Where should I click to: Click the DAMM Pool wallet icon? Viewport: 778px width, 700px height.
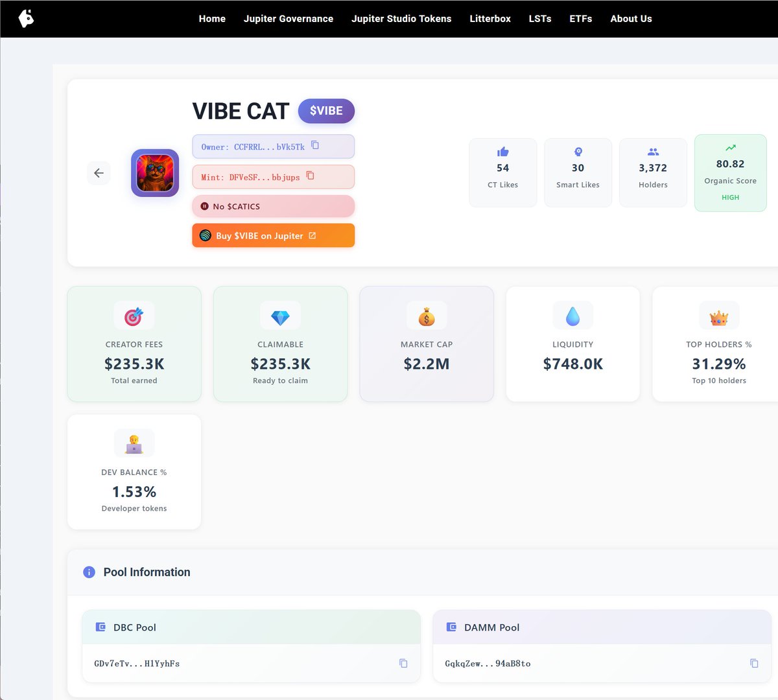click(451, 627)
